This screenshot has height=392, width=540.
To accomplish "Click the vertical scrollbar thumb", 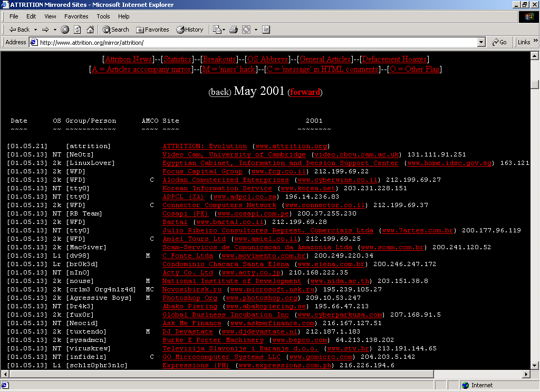I will point(534,85).
